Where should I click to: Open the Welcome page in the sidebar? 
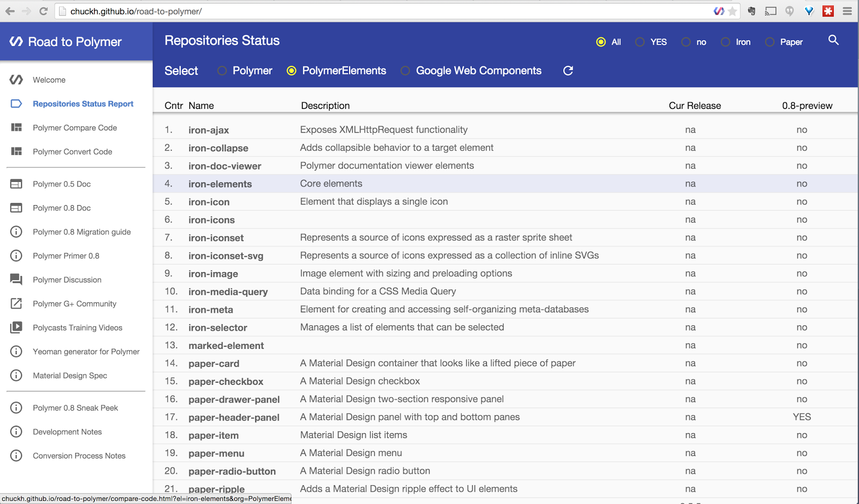click(x=49, y=80)
